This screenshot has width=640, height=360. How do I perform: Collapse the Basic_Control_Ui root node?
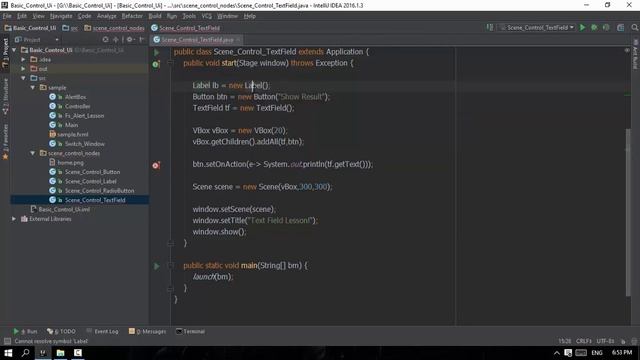click(x=14, y=50)
